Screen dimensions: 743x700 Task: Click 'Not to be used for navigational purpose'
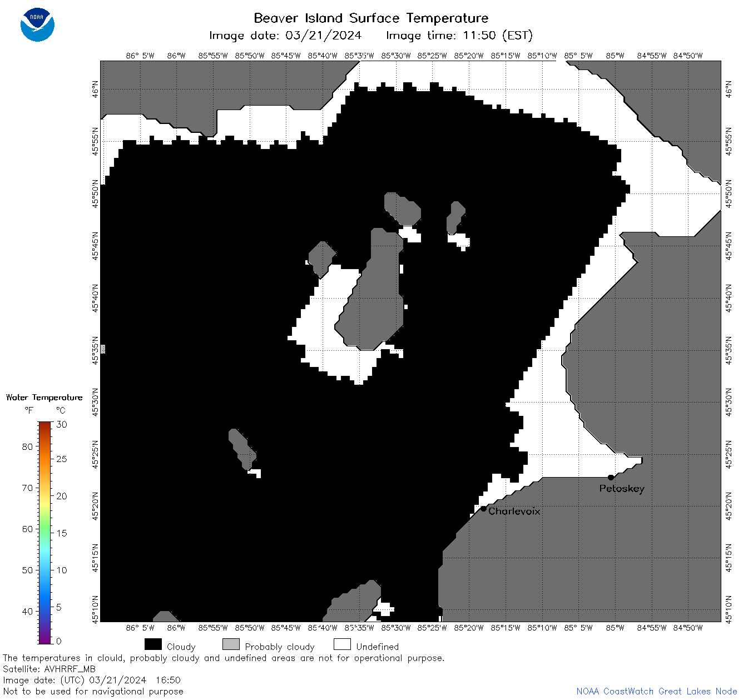click(93, 691)
